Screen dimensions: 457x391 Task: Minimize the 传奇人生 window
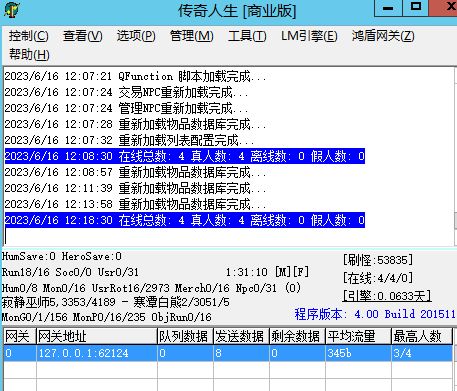(388, 8)
